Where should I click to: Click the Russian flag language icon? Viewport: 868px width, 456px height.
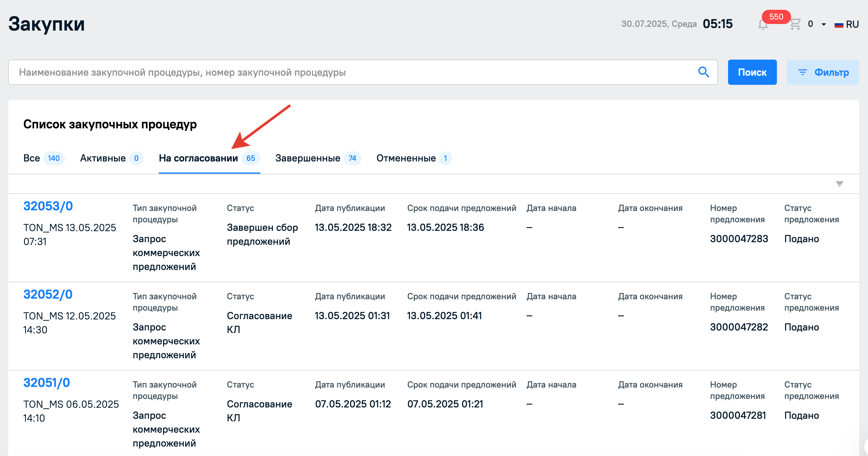[x=839, y=25]
